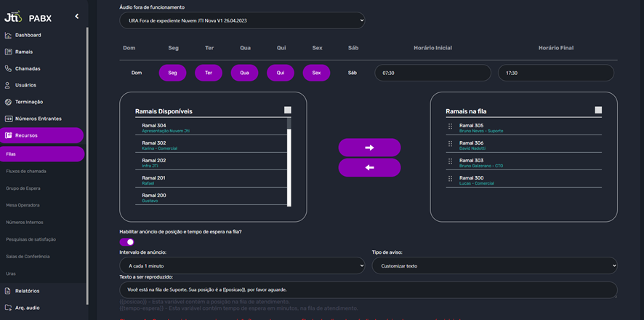This screenshot has width=644, height=320.
Task: Click the Horário Inicial time field
Action: click(x=432, y=73)
